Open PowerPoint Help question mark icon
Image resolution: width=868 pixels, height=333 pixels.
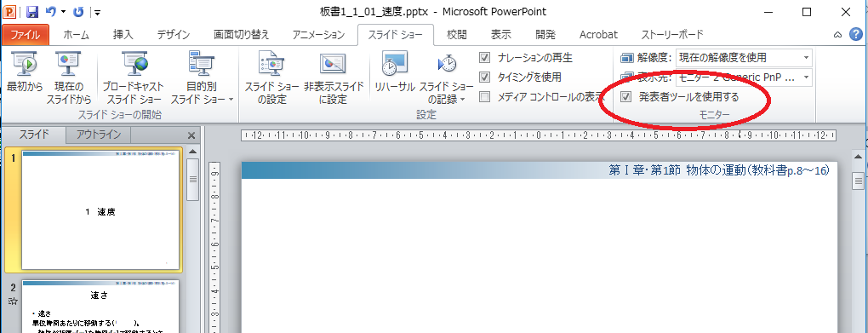(x=856, y=35)
